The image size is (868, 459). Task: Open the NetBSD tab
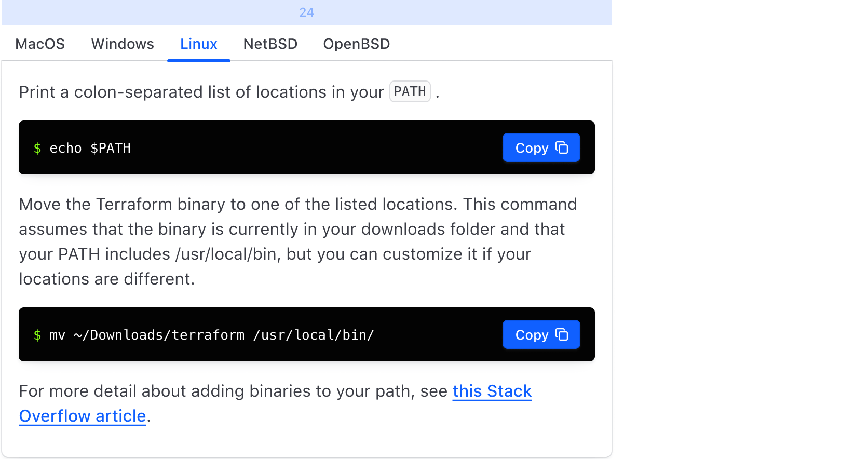[x=270, y=44]
